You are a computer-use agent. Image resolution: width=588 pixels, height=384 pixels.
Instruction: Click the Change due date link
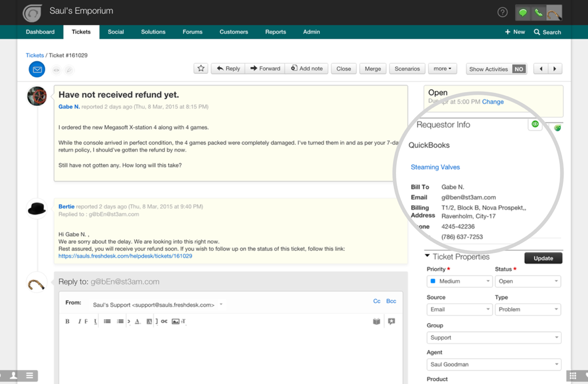[x=493, y=102]
